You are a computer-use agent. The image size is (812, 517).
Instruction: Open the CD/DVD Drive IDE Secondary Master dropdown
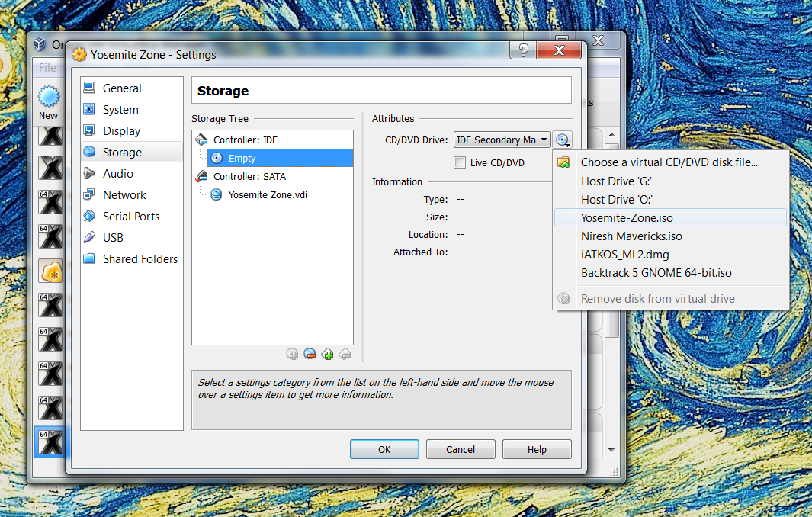[x=502, y=140]
